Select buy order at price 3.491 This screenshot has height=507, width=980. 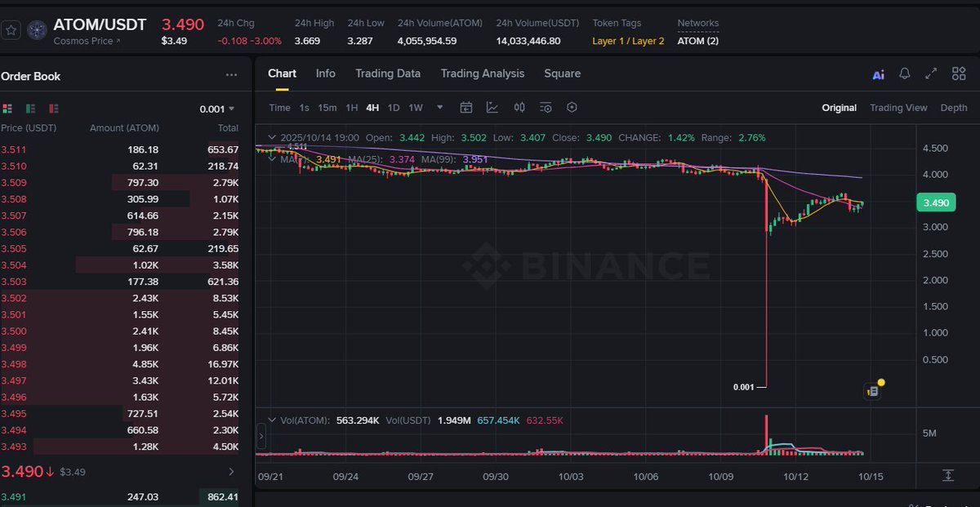(x=119, y=496)
